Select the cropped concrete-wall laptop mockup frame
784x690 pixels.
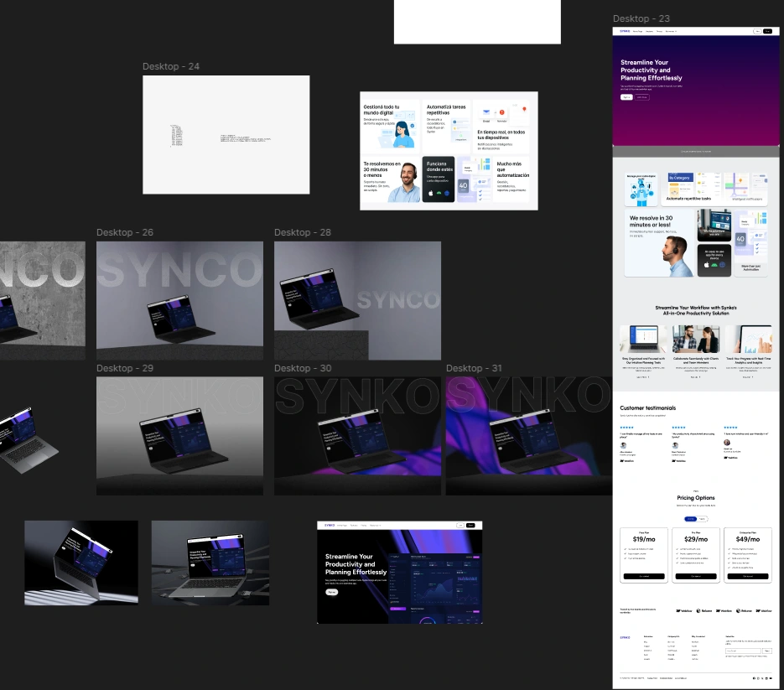point(43,300)
